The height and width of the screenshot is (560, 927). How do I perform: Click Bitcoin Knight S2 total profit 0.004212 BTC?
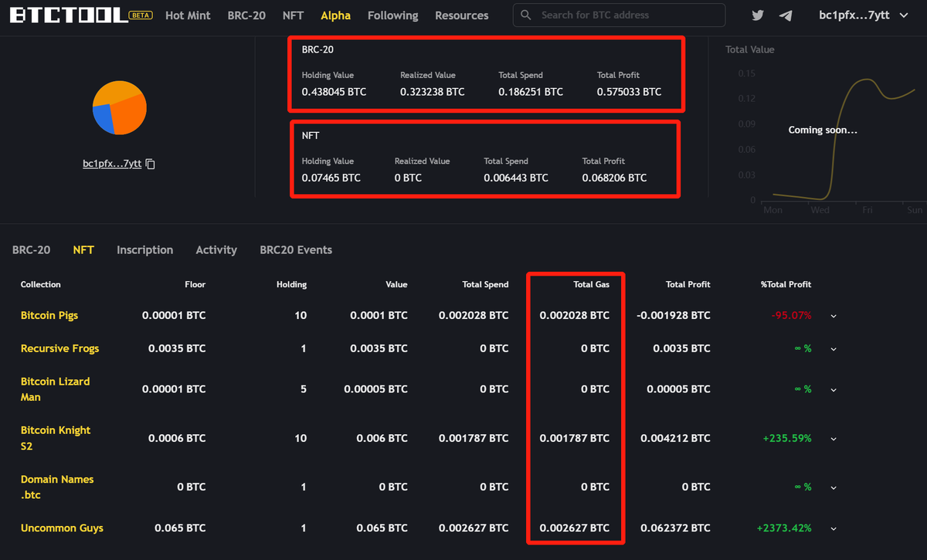coord(675,438)
